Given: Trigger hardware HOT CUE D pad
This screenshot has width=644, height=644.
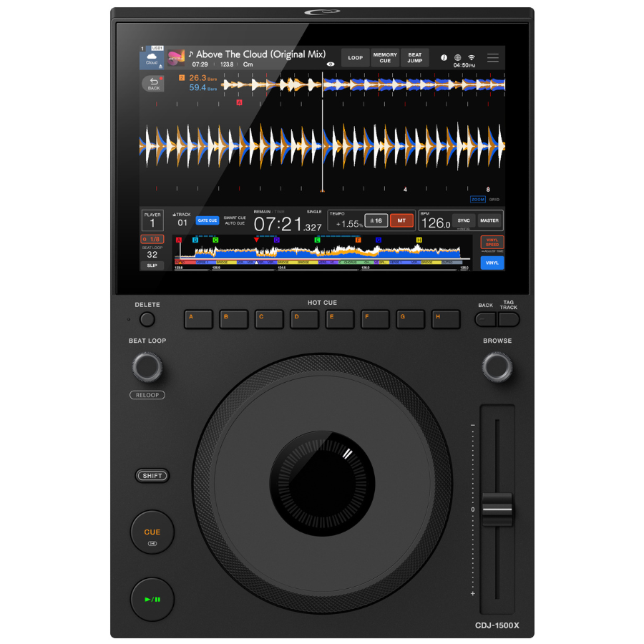Looking at the screenshot, I should pyautogui.click(x=304, y=320).
